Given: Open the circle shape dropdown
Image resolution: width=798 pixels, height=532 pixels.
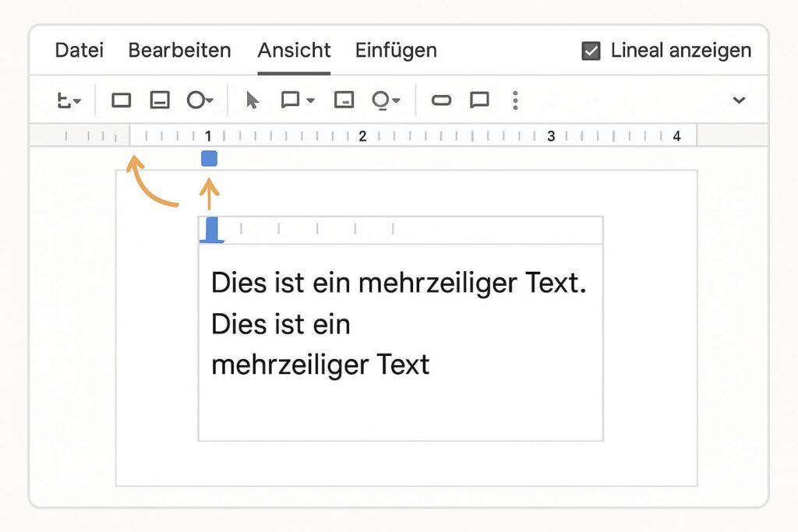Looking at the screenshot, I should tap(199, 100).
